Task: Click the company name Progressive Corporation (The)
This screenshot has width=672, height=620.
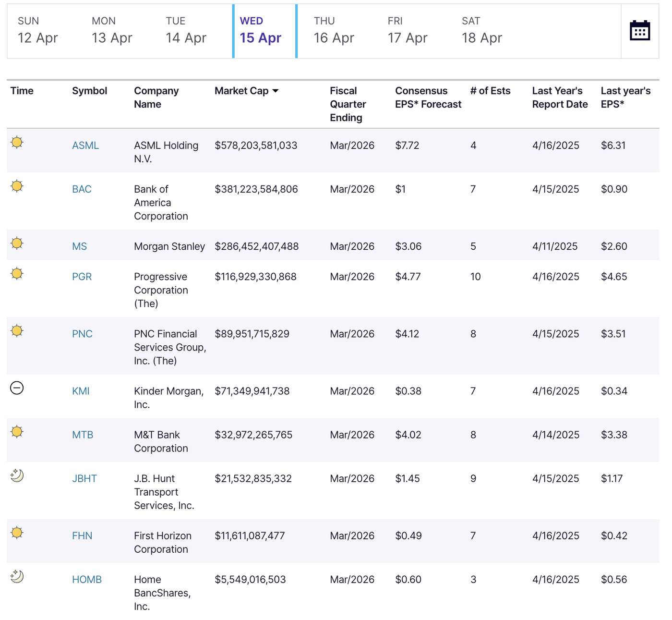Action: (161, 290)
